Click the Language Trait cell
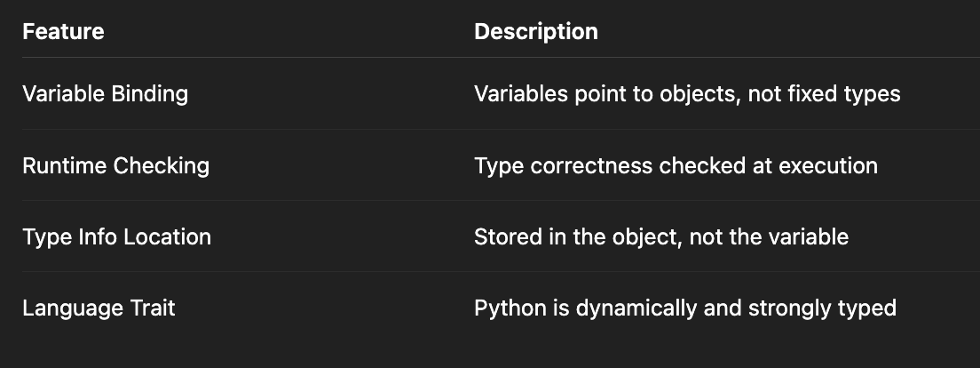980x368 pixels. [x=99, y=308]
